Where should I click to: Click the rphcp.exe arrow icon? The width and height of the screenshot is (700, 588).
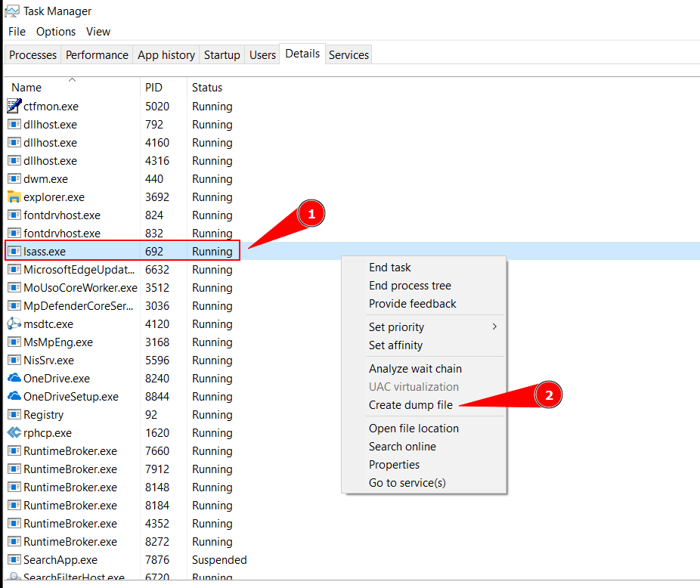14,432
